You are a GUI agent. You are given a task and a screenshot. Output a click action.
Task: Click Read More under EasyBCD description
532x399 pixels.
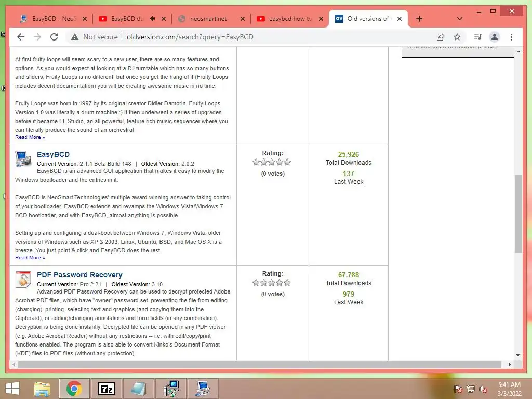click(30, 258)
